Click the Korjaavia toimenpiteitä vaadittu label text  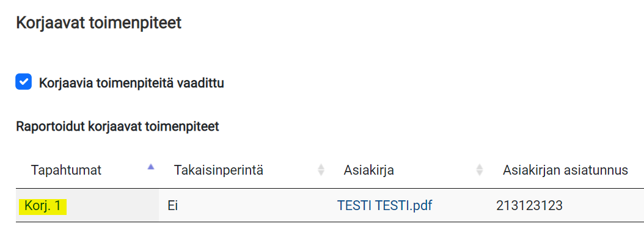click(131, 83)
